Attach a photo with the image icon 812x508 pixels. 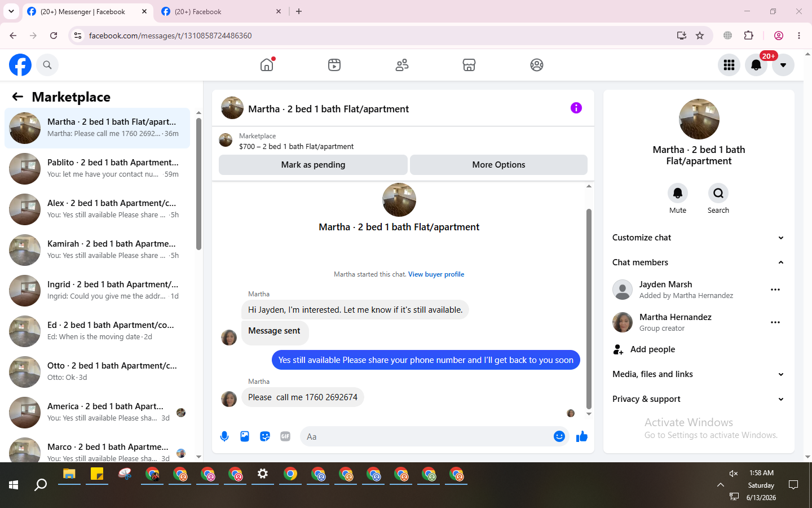(245, 436)
